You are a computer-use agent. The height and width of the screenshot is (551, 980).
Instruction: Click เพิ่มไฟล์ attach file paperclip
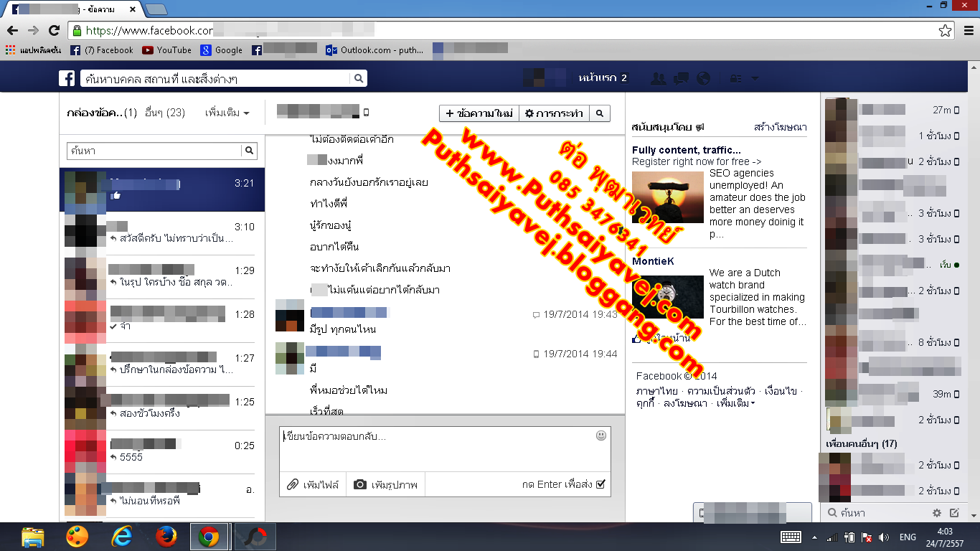[x=313, y=484]
